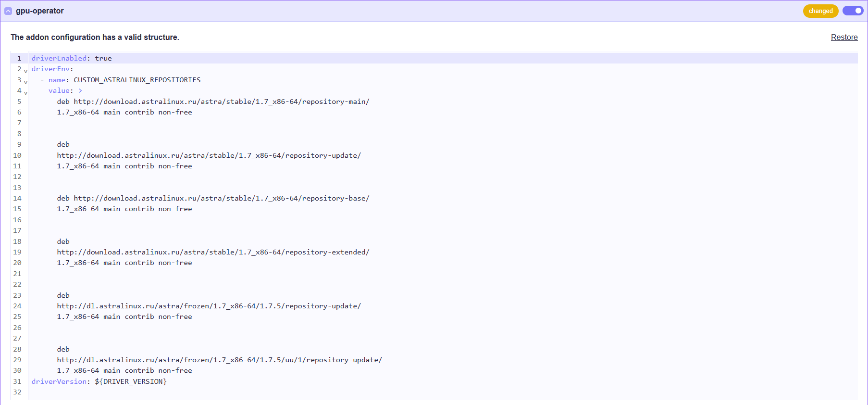The height and width of the screenshot is (405, 868).
Task: Click line number 32 in the gutter
Action: click(17, 392)
